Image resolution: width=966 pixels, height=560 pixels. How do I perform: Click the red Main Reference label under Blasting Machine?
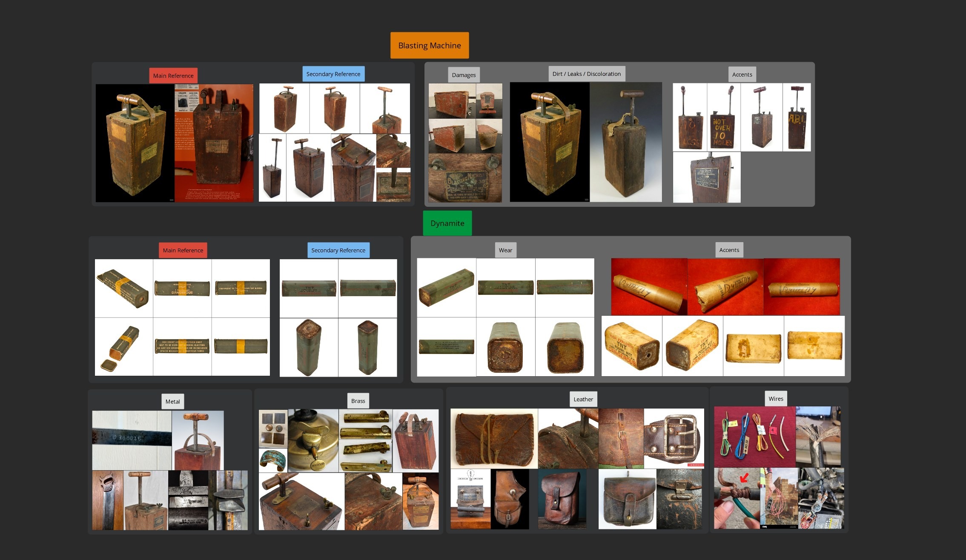[173, 75]
